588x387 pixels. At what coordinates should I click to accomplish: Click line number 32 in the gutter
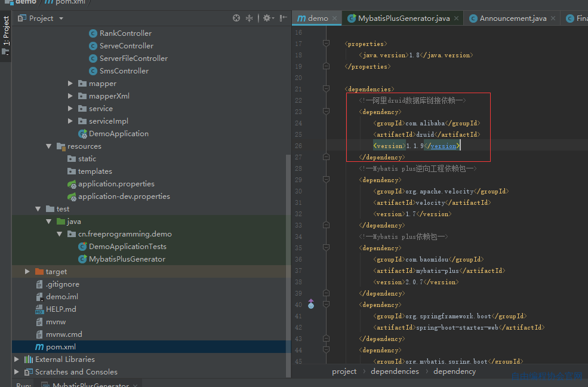298,214
